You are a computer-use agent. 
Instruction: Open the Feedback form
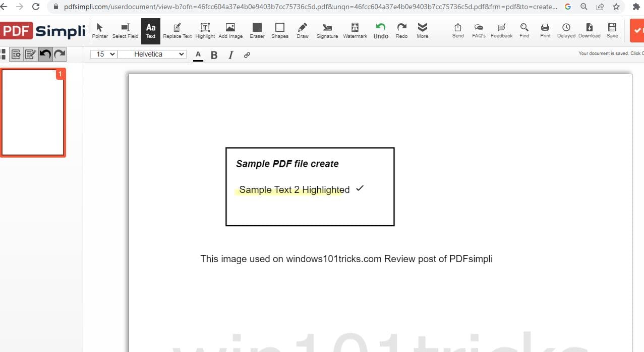point(501,30)
